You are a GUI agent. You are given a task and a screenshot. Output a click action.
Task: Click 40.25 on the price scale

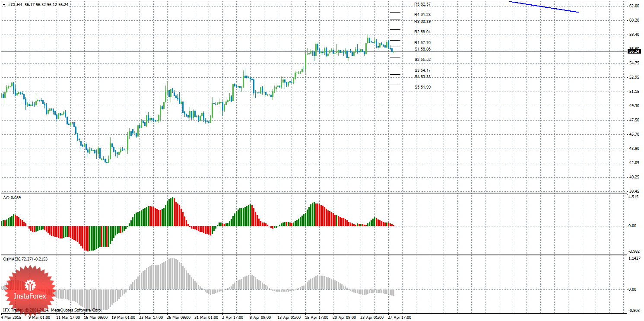point(634,177)
